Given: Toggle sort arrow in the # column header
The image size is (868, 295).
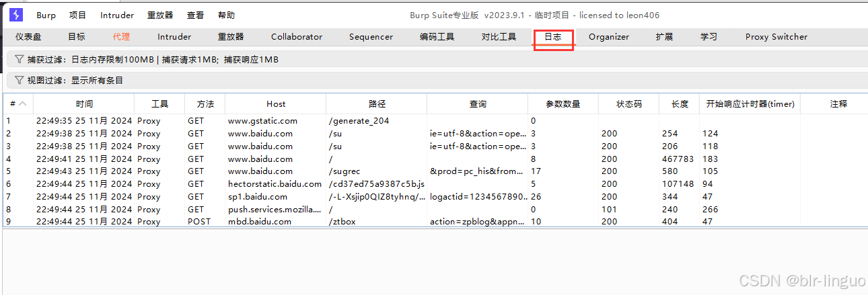Looking at the screenshot, I should tap(22, 104).
